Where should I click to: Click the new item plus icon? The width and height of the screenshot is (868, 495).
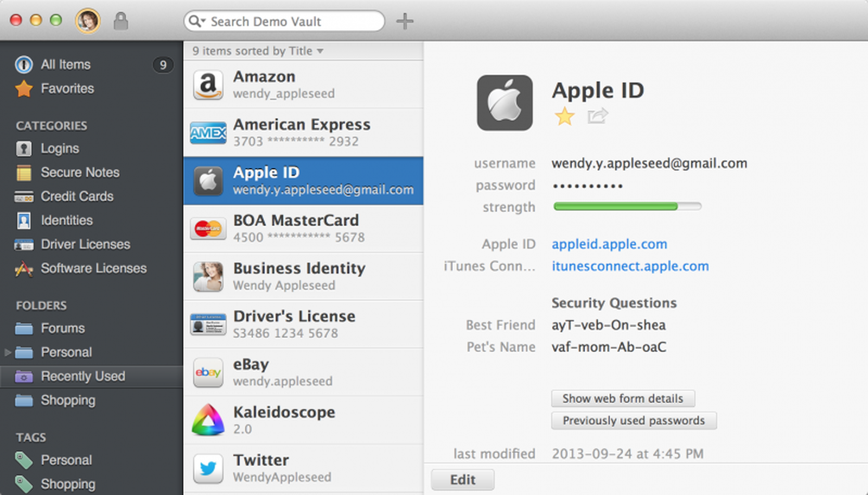(404, 21)
